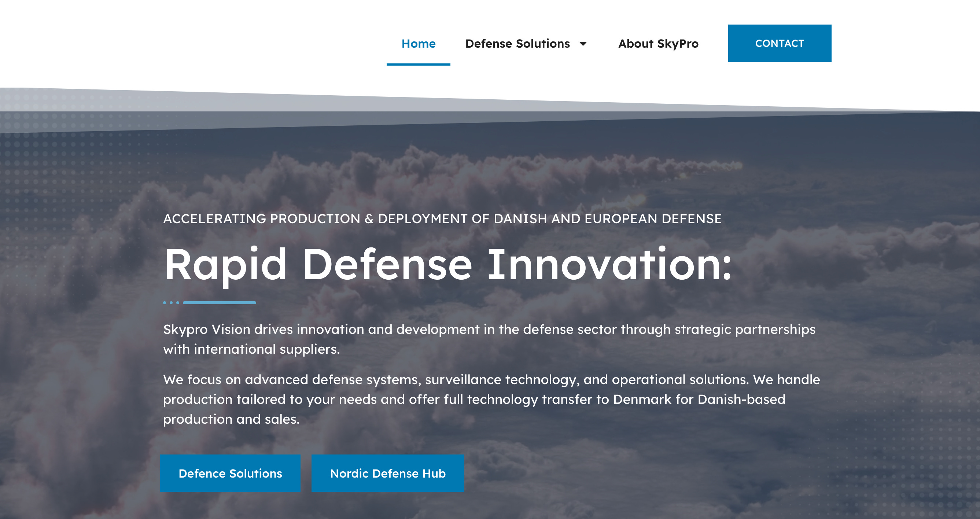Go to the About SkyPro page
This screenshot has width=980, height=519.
[658, 44]
